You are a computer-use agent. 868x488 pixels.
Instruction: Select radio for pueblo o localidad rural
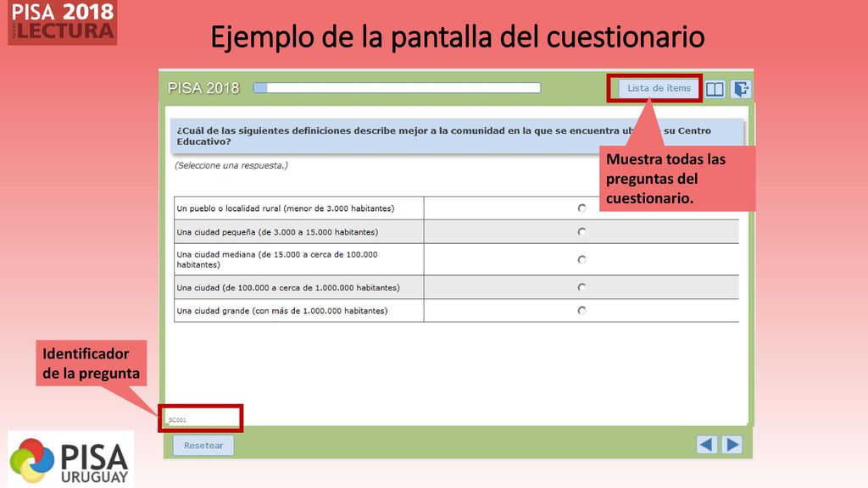(581, 208)
